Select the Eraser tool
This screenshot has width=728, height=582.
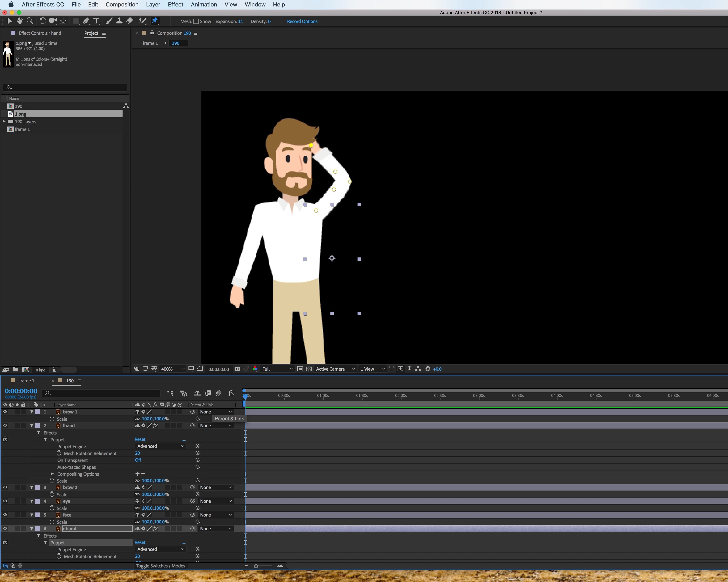point(129,21)
